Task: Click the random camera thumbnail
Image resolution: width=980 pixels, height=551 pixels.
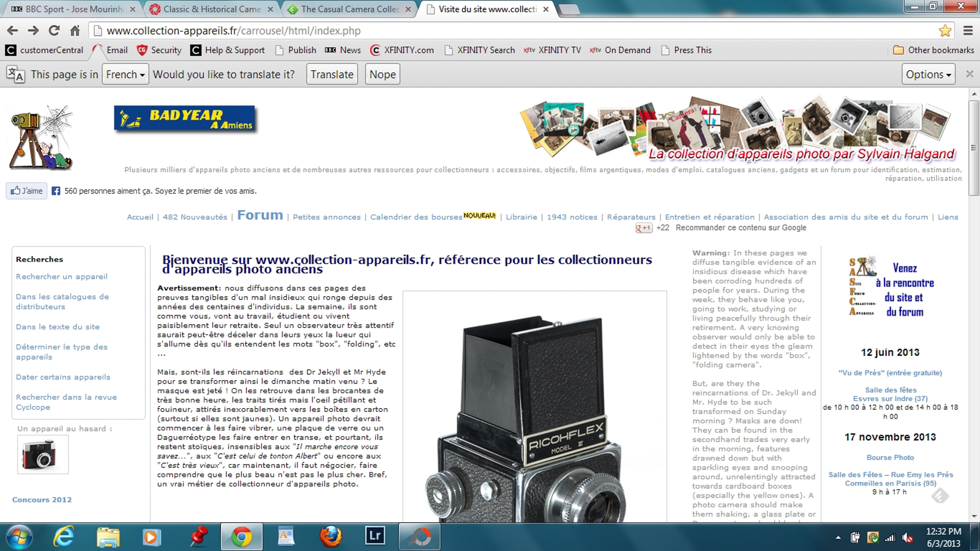Action: 43,454
